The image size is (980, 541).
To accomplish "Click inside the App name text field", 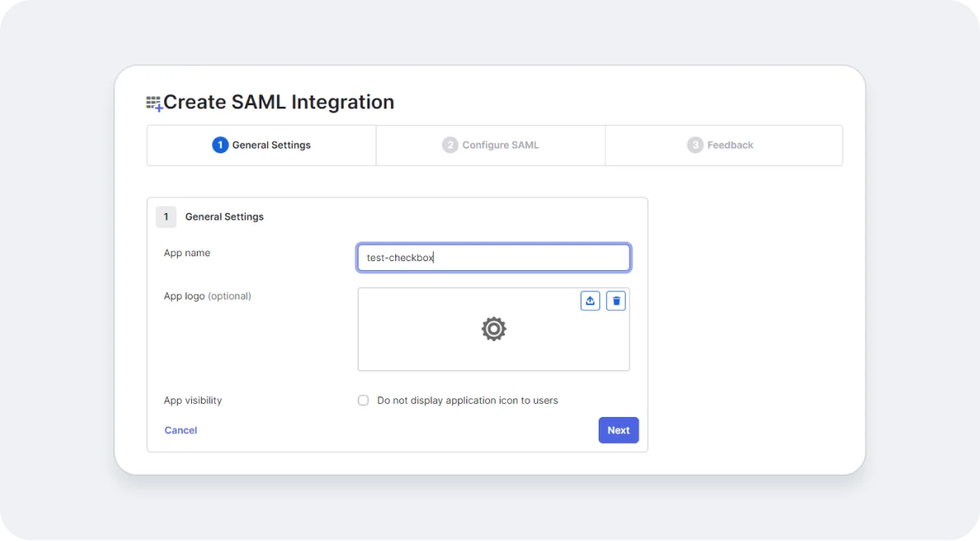I will pos(493,257).
